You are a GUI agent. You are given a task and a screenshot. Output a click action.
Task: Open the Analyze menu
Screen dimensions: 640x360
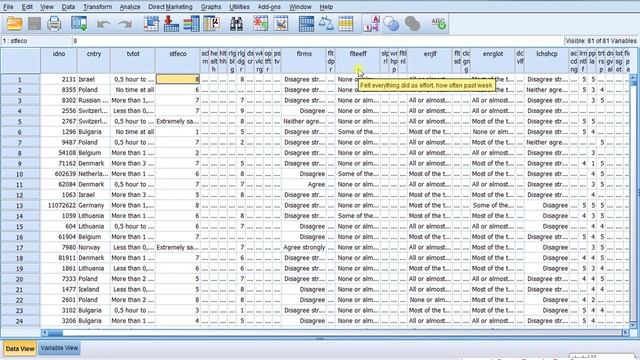tap(130, 7)
